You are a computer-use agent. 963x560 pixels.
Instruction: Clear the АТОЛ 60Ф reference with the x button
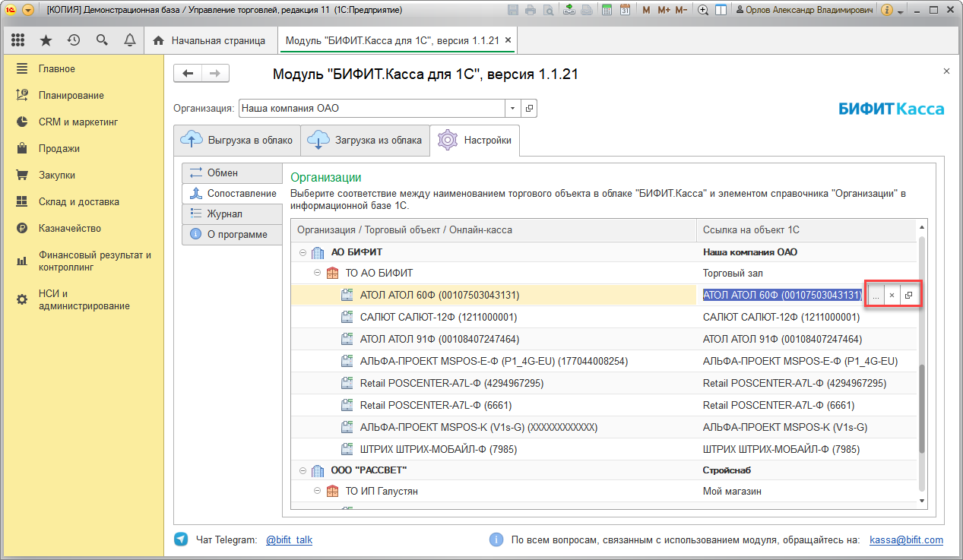[892, 296]
